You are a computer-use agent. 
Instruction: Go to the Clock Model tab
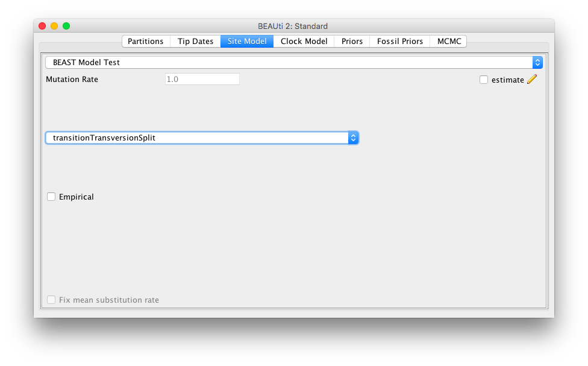click(304, 41)
